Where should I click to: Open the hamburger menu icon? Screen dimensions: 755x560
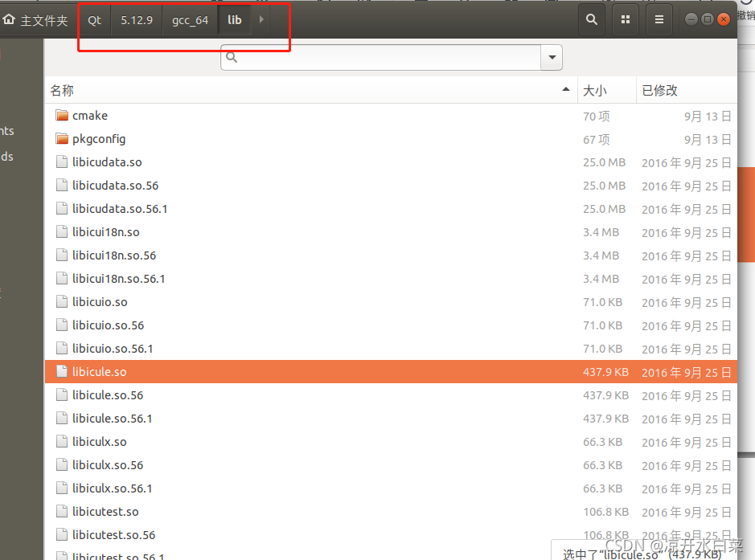pos(659,18)
